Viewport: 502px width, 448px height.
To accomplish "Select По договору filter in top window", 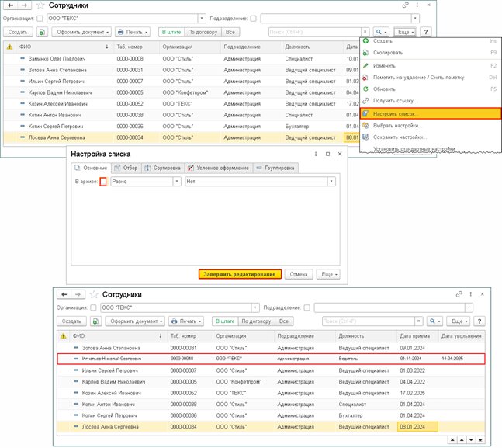I will (x=203, y=32).
